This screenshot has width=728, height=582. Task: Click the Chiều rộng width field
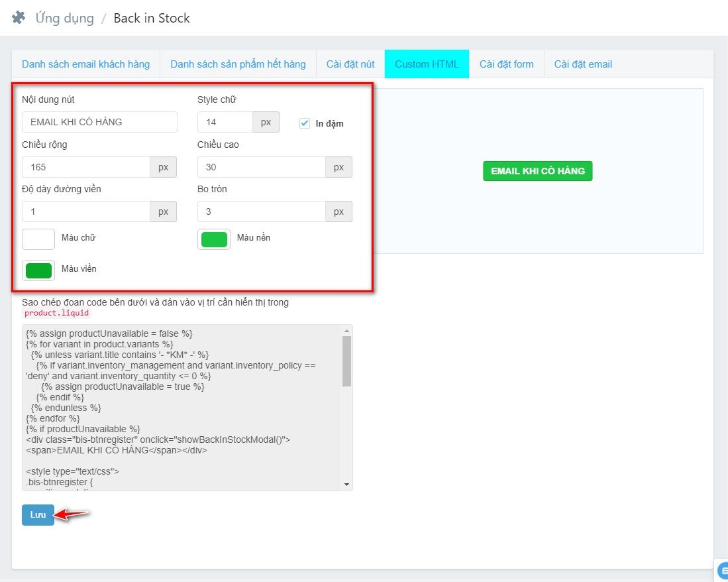(86, 167)
